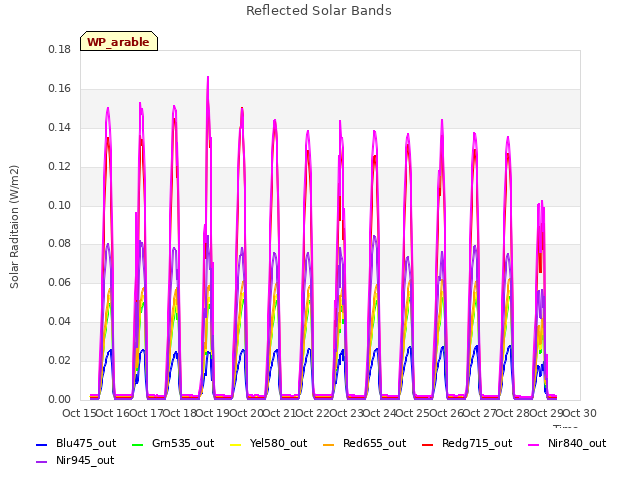Screen dimensions: 640x480
Task: Click the Red655_out legend label
Action: pos(374,443)
